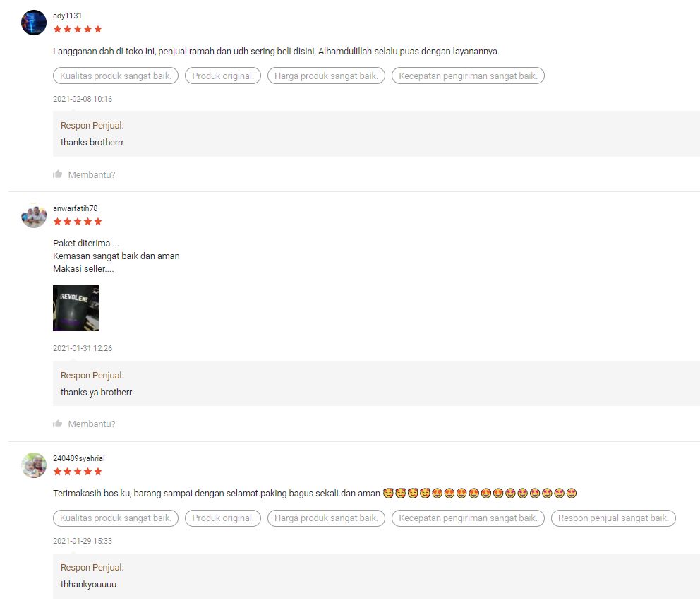Select 'Respon penjual sangat baik.' tag

pyautogui.click(x=613, y=518)
